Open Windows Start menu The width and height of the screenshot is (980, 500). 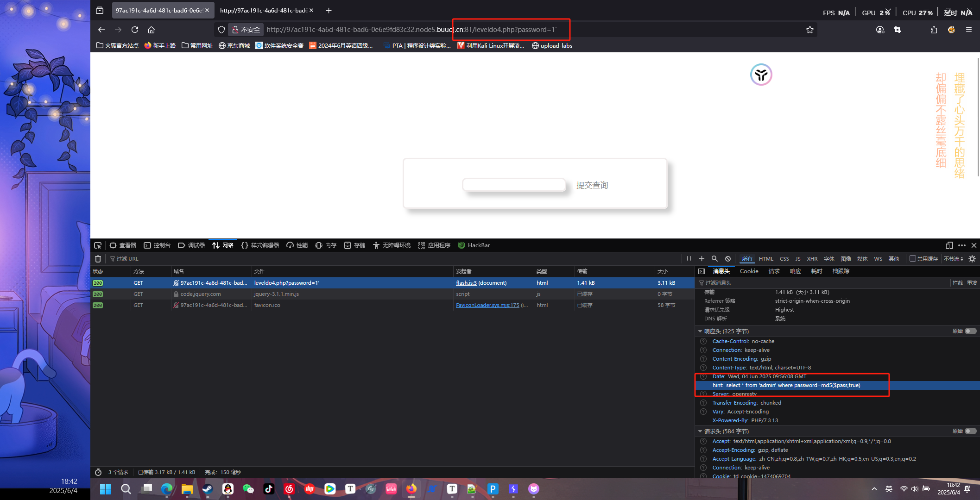[x=105, y=489]
